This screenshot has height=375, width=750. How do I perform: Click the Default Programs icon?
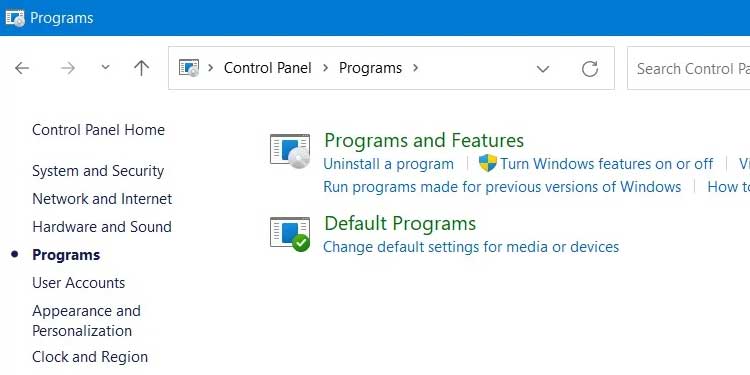coord(290,234)
